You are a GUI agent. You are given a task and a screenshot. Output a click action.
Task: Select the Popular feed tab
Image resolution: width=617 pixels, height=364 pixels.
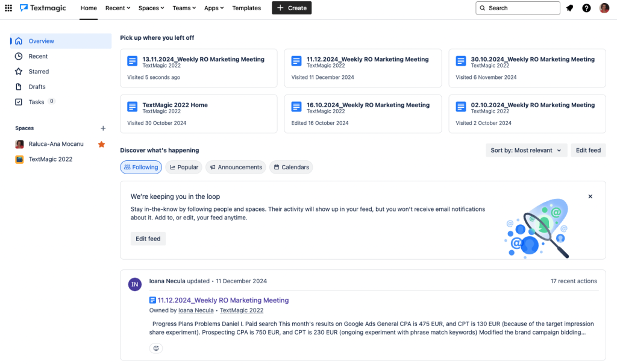184,168
